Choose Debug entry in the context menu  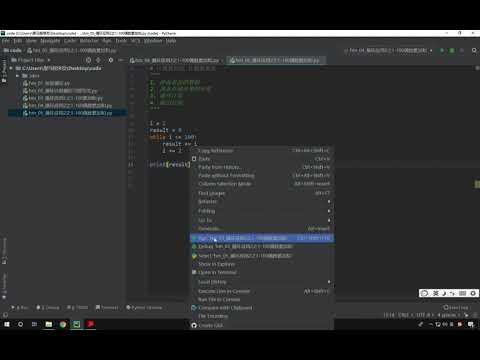pos(262,247)
